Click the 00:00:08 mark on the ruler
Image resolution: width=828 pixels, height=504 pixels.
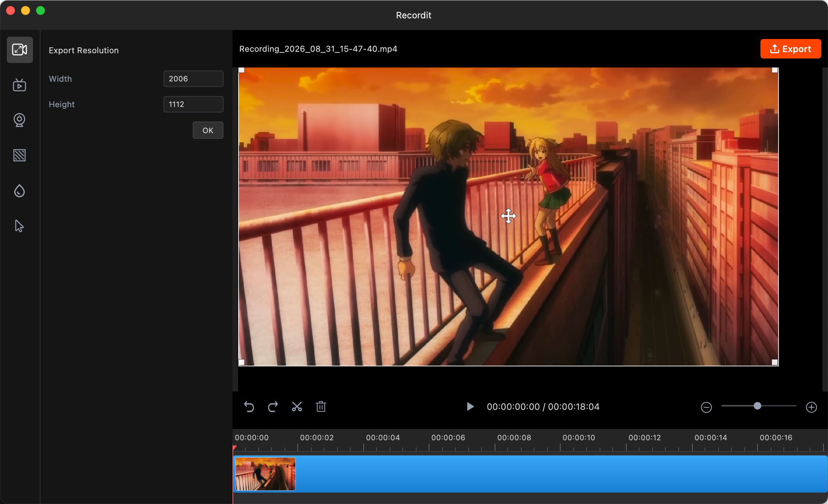(x=514, y=438)
